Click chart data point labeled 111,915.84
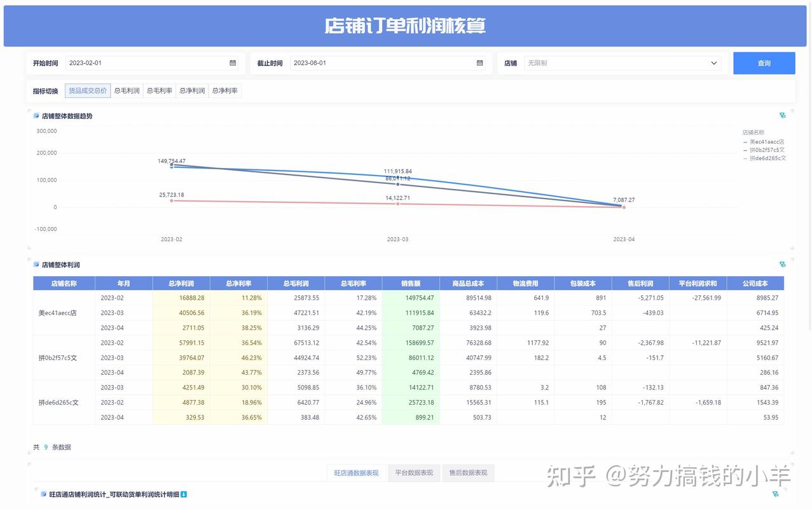 (x=398, y=177)
